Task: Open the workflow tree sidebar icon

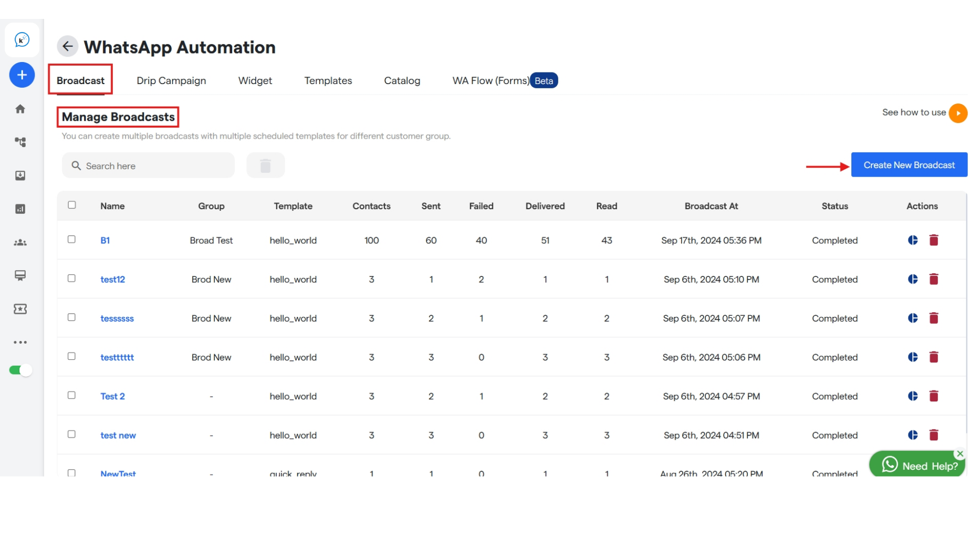Action: coord(20,142)
